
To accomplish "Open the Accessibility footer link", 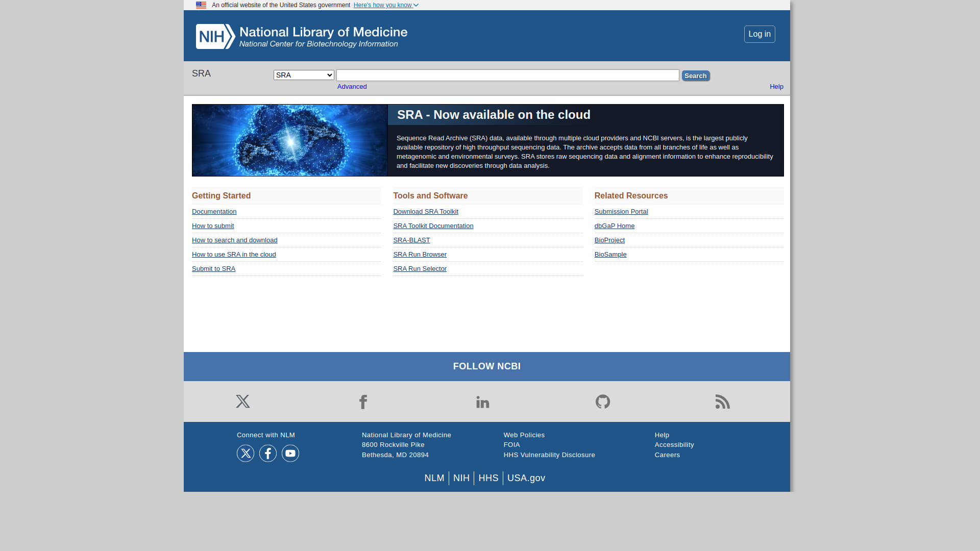I will [x=674, y=445].
